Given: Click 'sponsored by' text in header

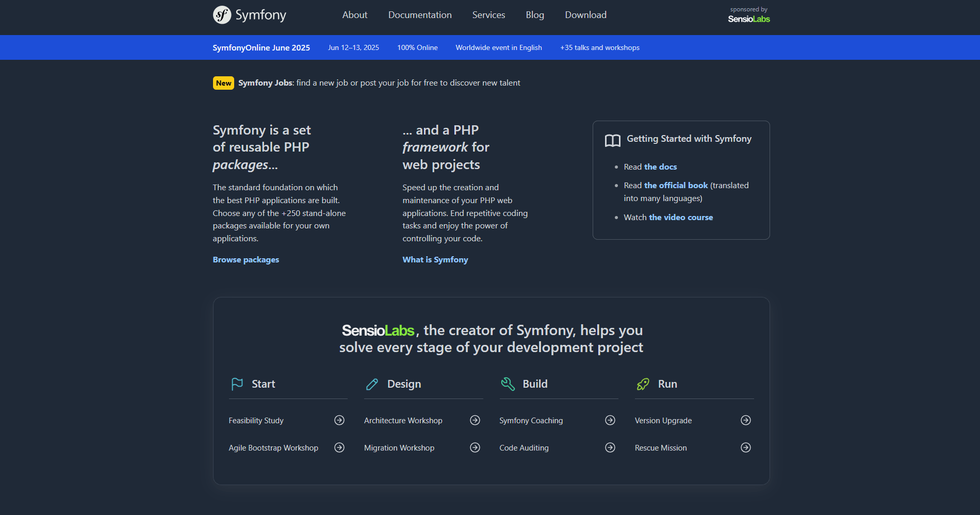Looking at the screenshot, I should tap(748, 9).
